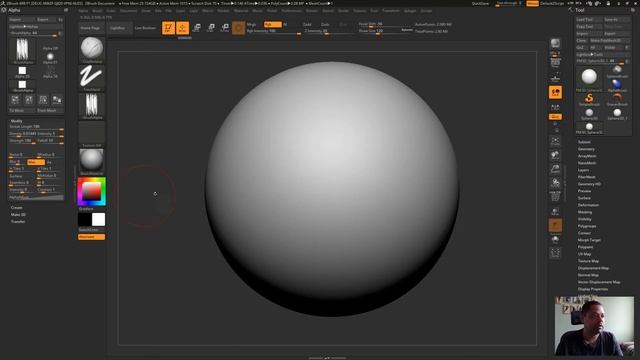Open the Texture Off picker

point(91,134)
